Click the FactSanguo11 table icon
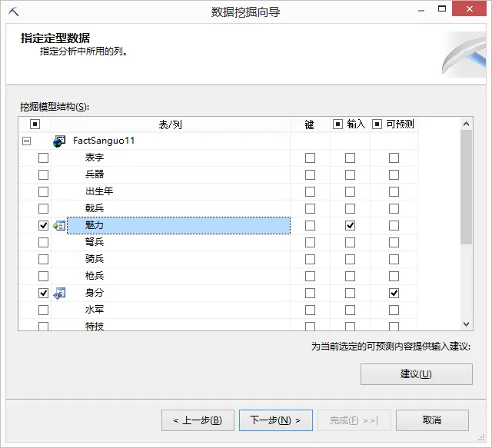The width and height of the screenshot is (492, 448). 59,141
